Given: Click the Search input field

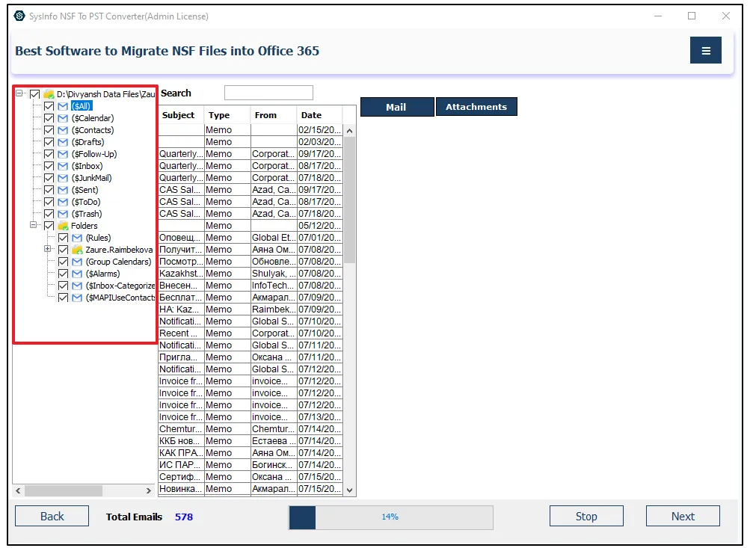Looking at the screenshot, I should click(x=268, y=93).
